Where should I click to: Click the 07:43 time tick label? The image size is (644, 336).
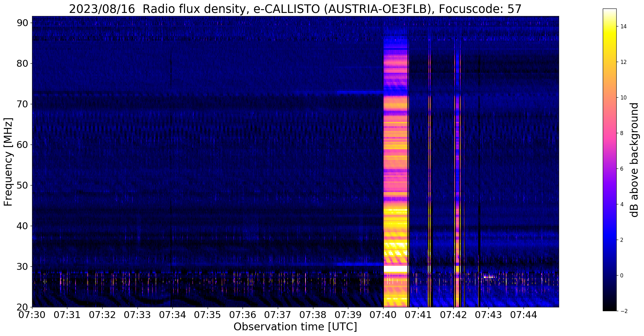489,315
